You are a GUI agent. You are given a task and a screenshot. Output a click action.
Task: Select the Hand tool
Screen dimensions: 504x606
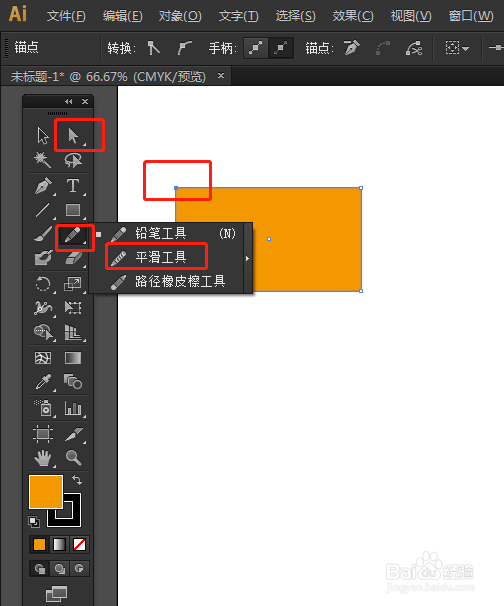point(43,458)
